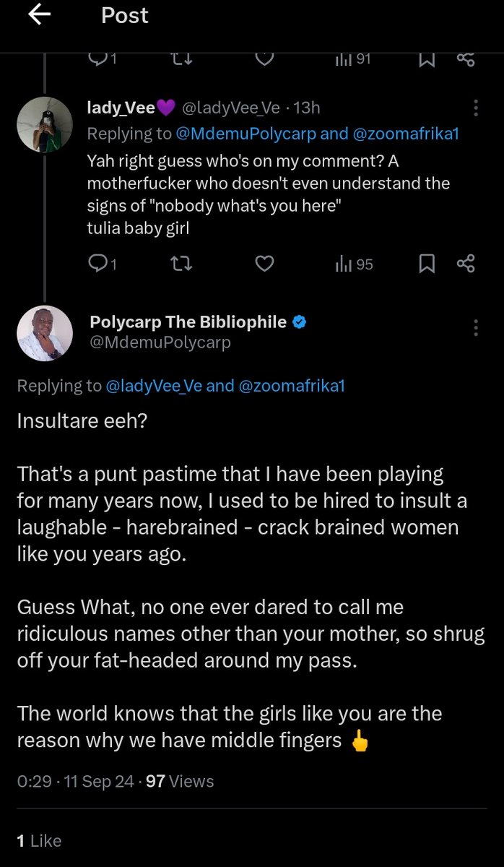Open the three-dot menu on Polycarp's post

pos(475,327)
